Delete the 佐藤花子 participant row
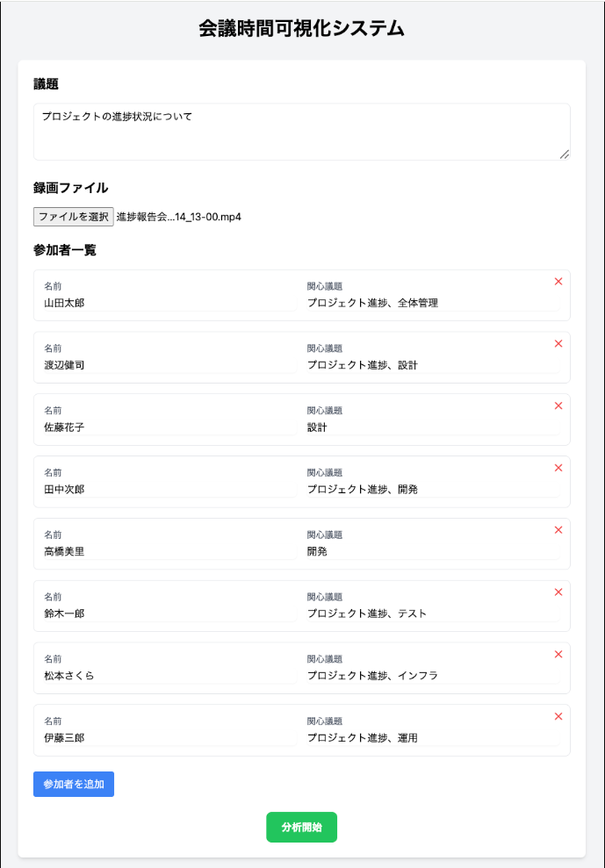The image size is (605, 868). (558, 405)
